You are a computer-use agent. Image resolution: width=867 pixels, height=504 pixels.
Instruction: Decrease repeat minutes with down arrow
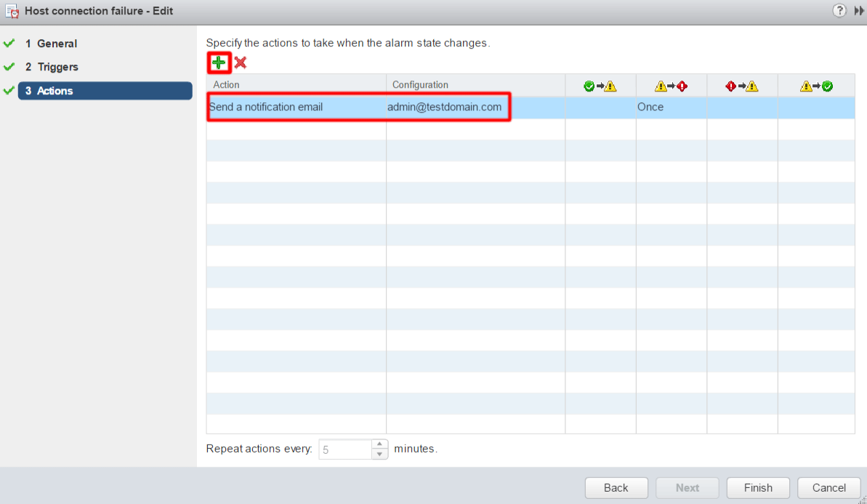point(379,455)
